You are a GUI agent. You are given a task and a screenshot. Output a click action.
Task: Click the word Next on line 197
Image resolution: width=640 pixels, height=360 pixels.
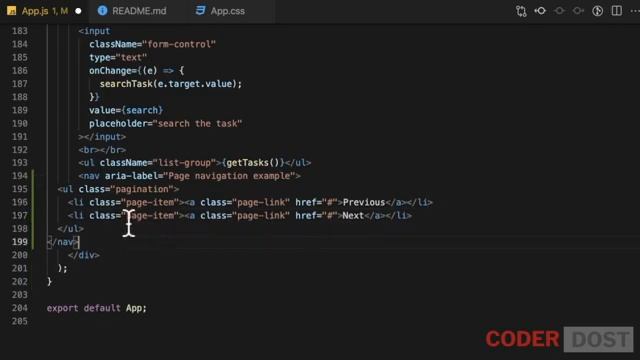(353, 216)
